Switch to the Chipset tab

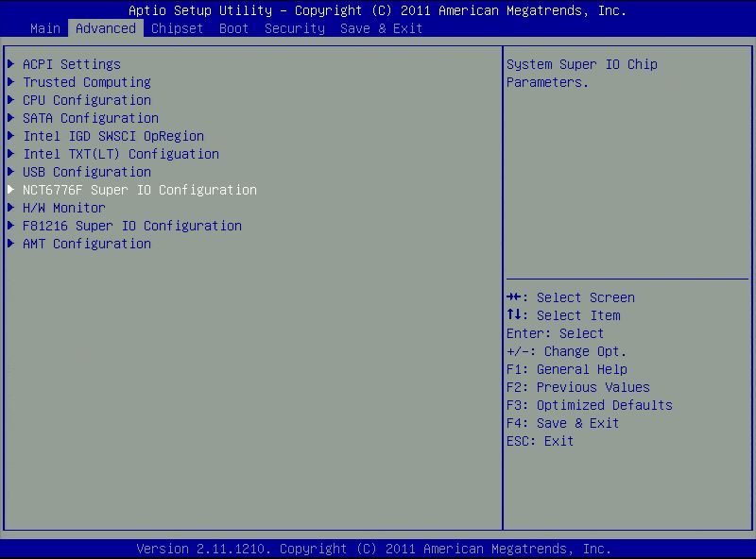pyautogui.click(x=177, y=28)
